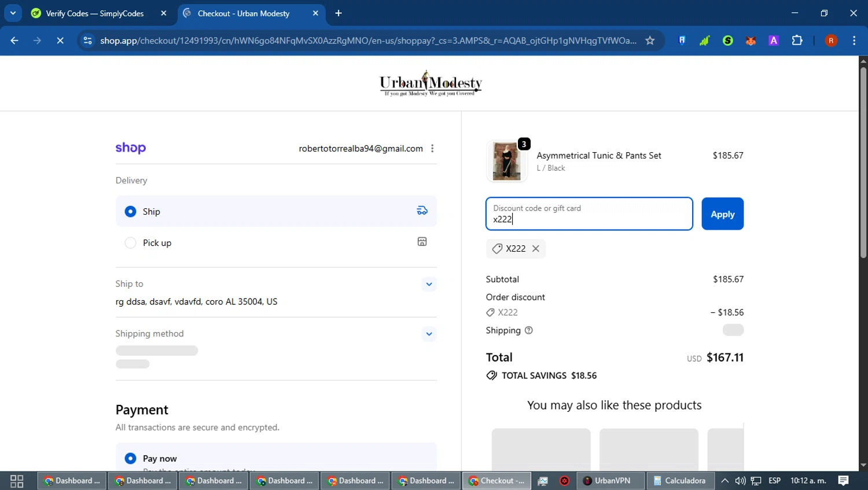
Task: Bookmark this page with star icon
Action: 650,40
